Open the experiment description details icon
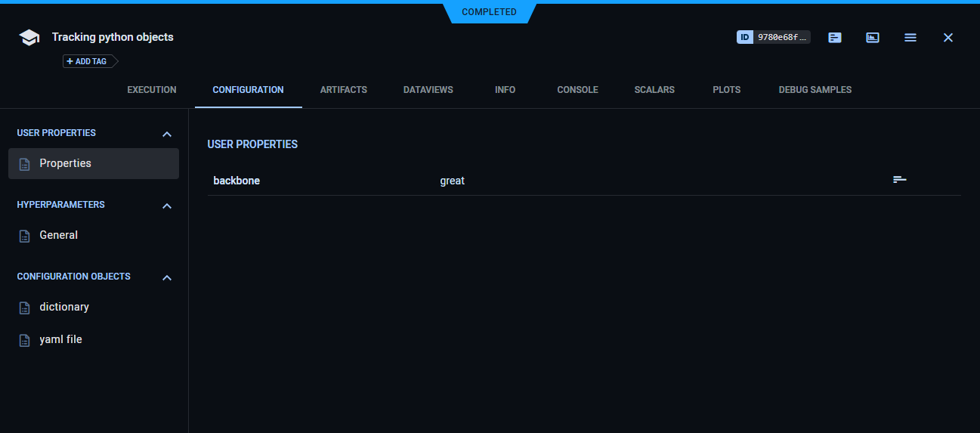This screenshot has height=433, width=980. pyautogui.click(x=835, y=37)
